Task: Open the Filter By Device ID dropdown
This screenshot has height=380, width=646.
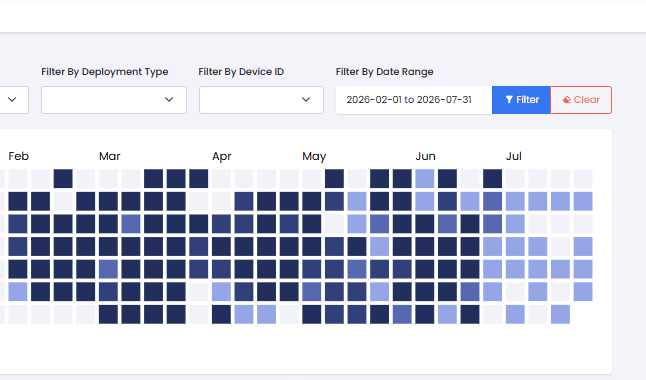Action: click(x=261, y=100)
